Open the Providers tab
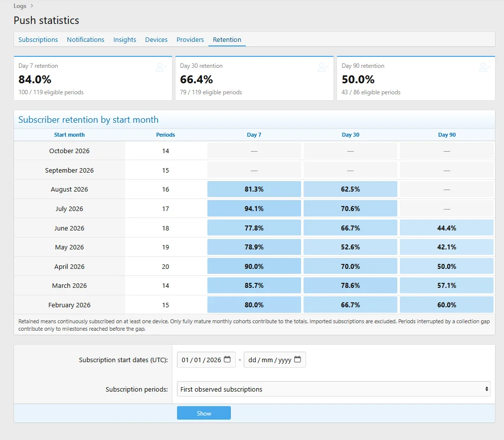The width and height of the screenshot is (504, 440). point(190,39)
